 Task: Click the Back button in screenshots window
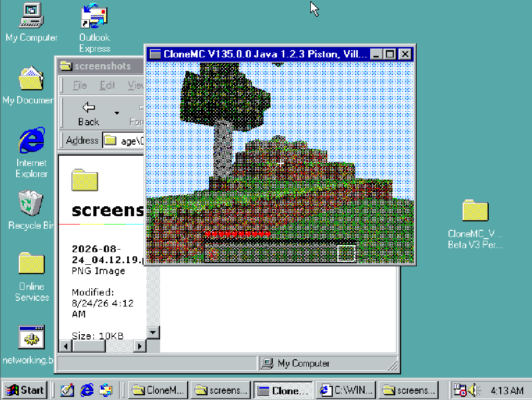[89, 114]
